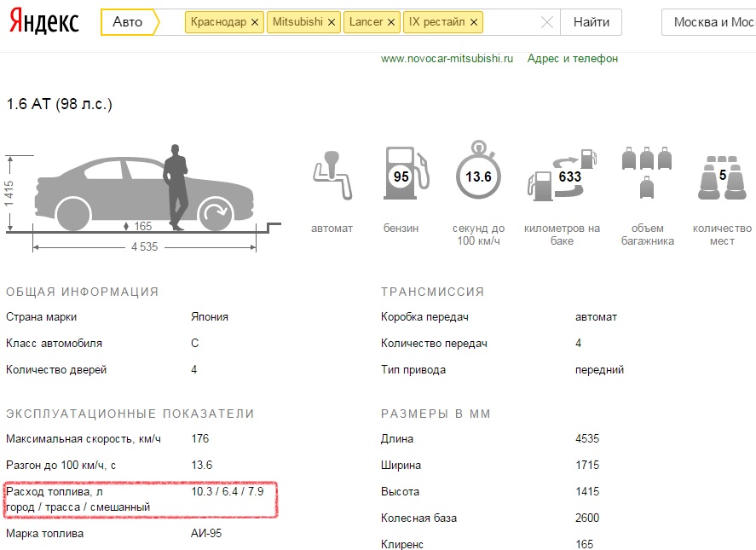756x550 pixels.
Task: Go to Яндекс home via logo
Action: click(44, 21)
